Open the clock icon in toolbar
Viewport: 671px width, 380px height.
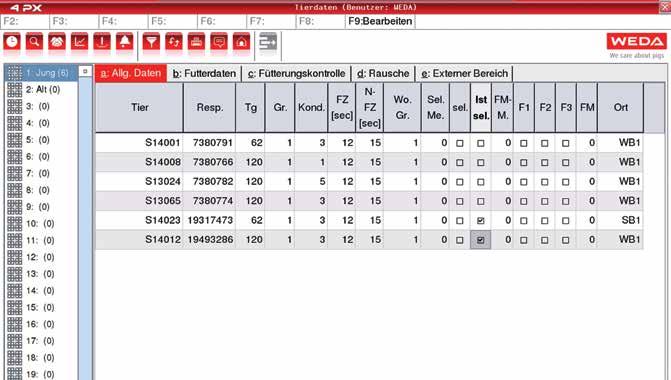point(12,42)
